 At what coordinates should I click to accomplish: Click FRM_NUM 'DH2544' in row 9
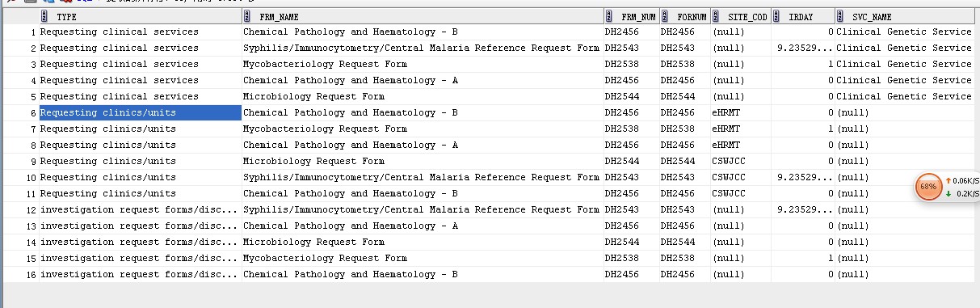(622, 162)
